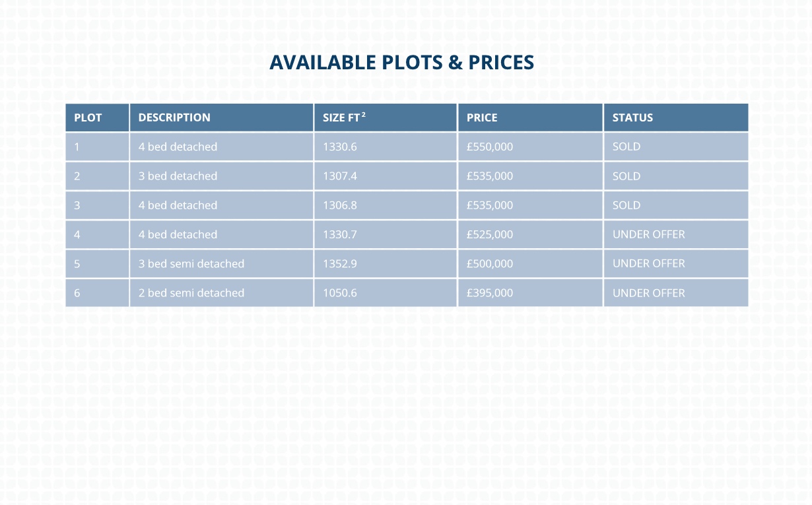This screenshot has height=505, width=812.
Task: Click plot number 1 cell
Action: pos(97,147)
